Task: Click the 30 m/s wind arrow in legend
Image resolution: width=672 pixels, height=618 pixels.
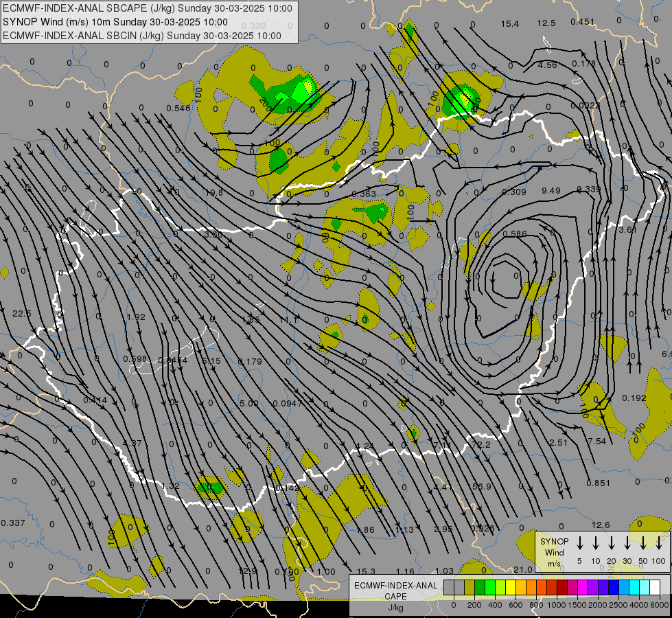Action: click(x=627, y=543)
